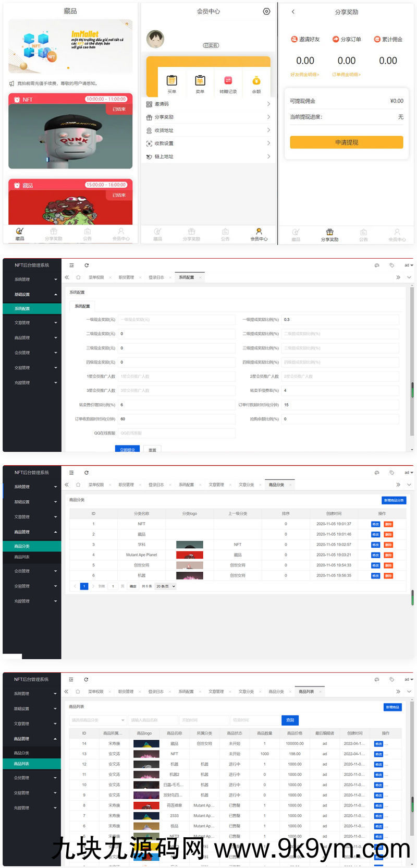This screenshot has width=417, height=868.
Task: Open 邀请码 row in member center
Action: click(208, 104)
